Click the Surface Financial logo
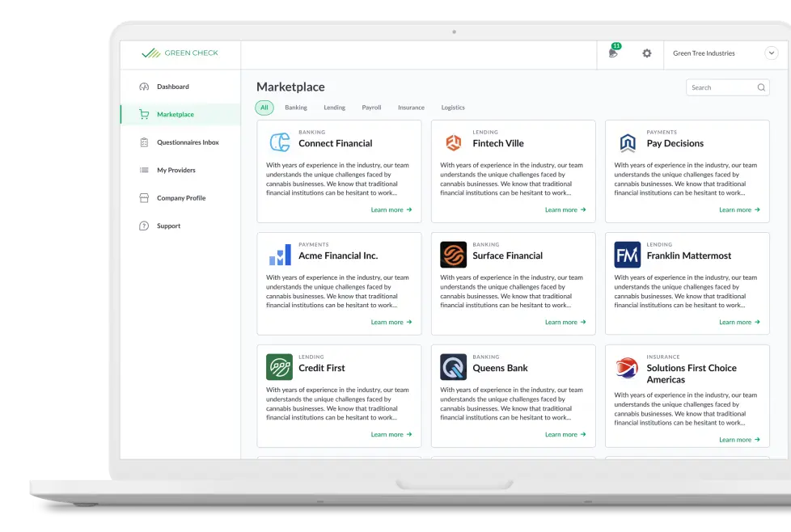The width and height of the screenshot is (791, 532). pos(453,255)
